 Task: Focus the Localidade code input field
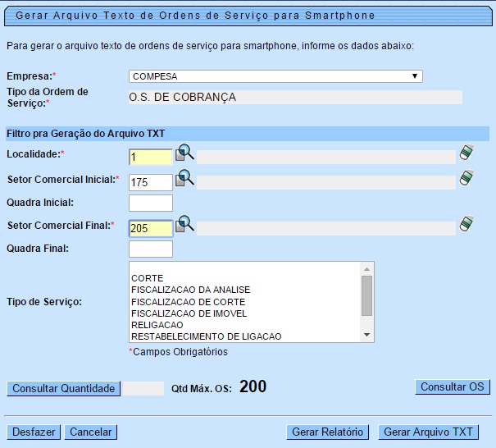click(151, 157)
